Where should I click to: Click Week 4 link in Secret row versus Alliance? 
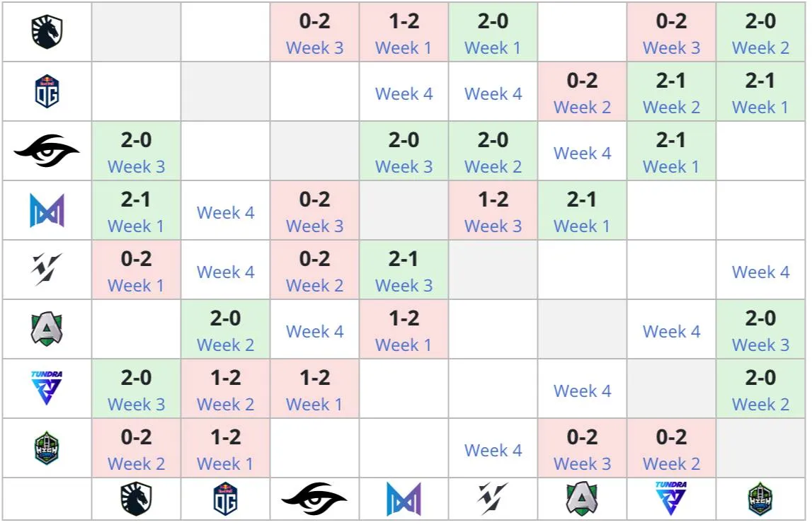point(582,154)
